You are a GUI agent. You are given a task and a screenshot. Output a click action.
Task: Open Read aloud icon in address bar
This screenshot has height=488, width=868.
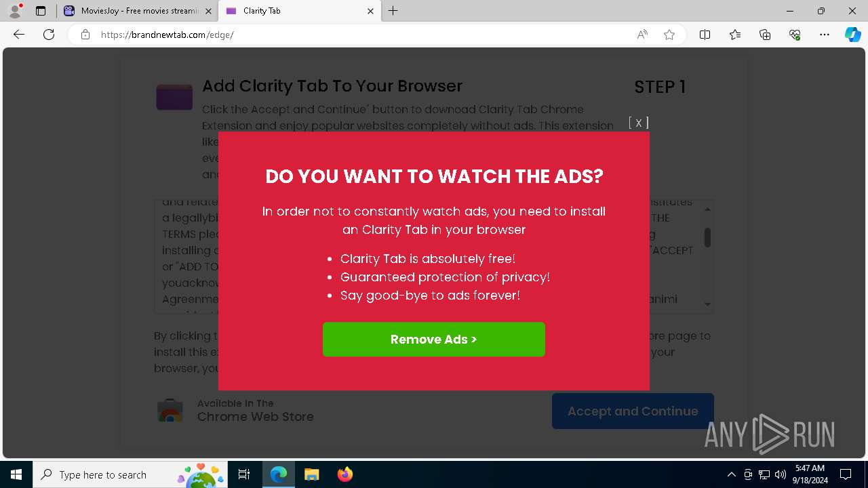(x=642, y=35)
